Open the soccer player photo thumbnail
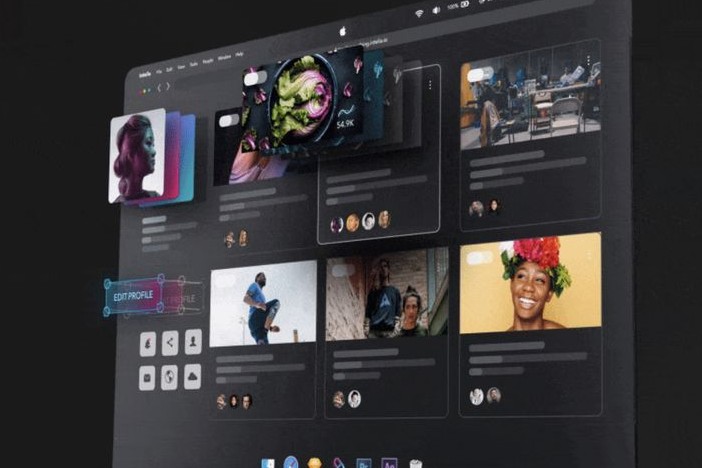The image size is (702, 468). (263, 301)
